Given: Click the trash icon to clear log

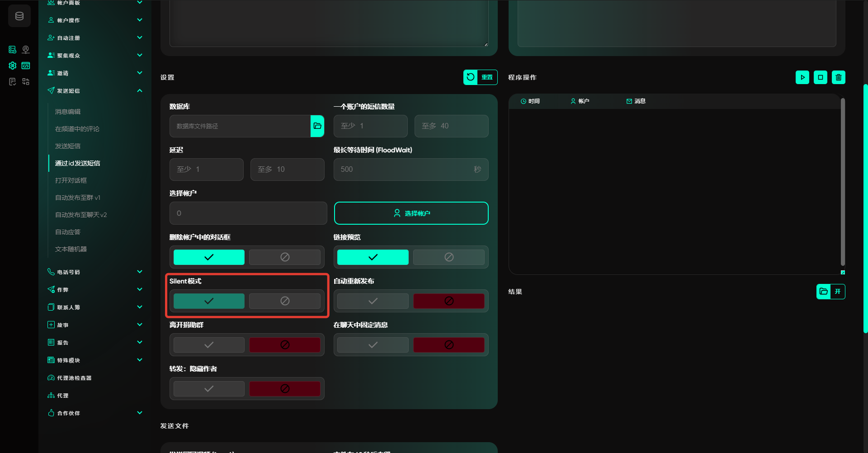Looking at the screenshot, I should pos(838,77).
